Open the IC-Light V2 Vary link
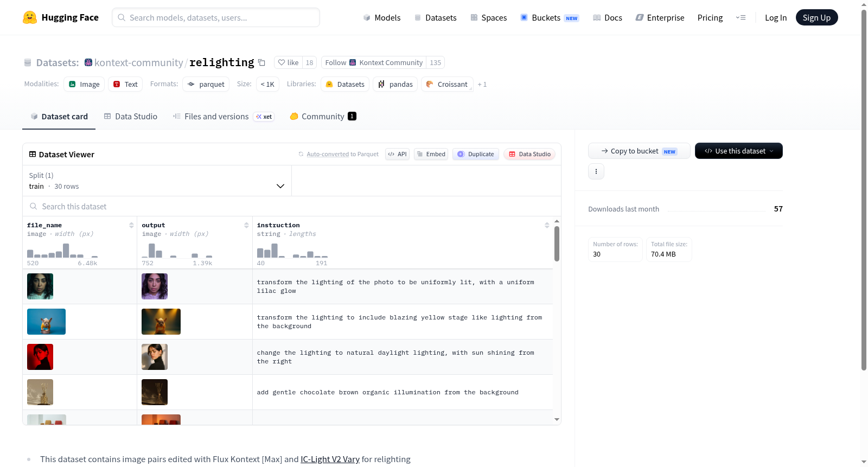868x467 pixels. (x=330, y=459)
